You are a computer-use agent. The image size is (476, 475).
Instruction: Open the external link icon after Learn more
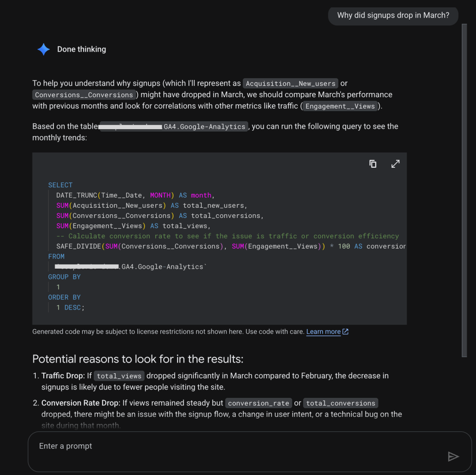click(345, 331)
